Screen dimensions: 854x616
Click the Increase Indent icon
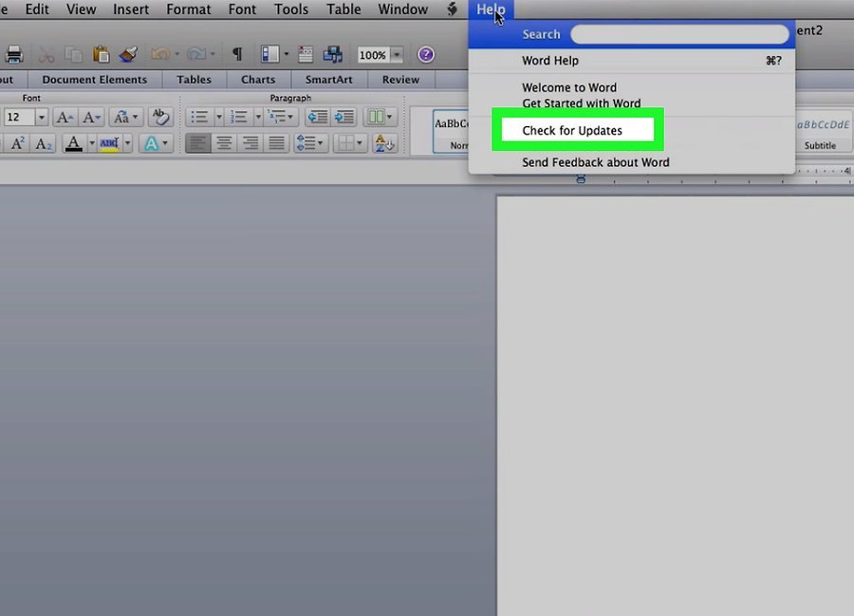tap(344, 117)
